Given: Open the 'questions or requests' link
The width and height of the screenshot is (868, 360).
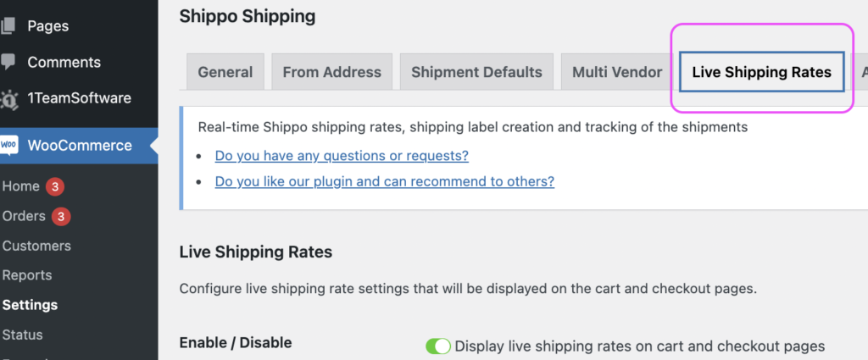Looking at the screenshot, I should click(x=342, y=156).
